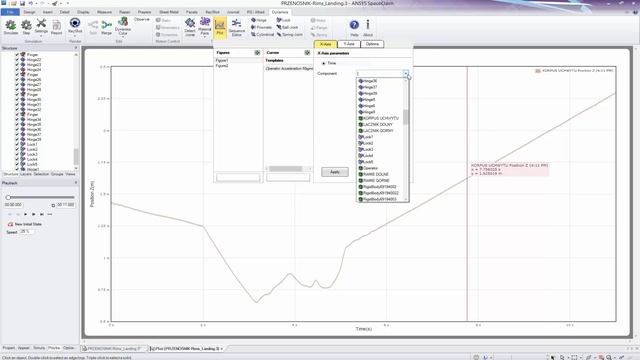Switch to Layers tab in Structure panel

pyautogui.click(x=26, y=174)
